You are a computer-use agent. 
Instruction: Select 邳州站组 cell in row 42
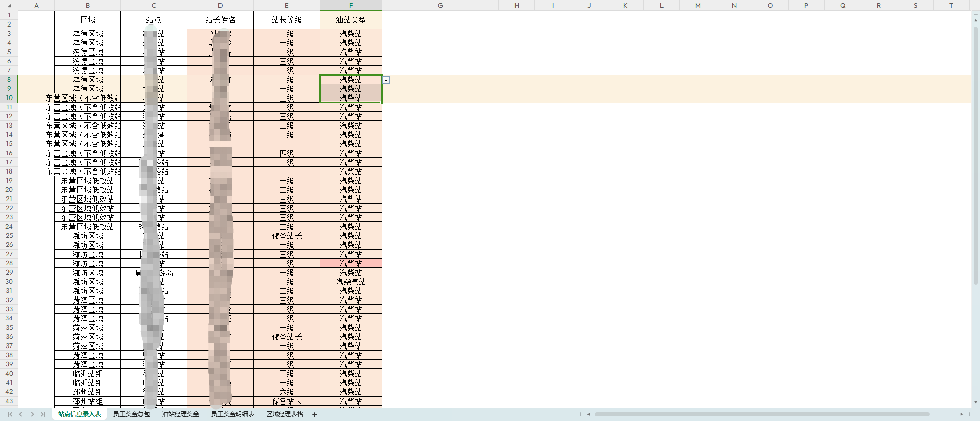point(88,392)
